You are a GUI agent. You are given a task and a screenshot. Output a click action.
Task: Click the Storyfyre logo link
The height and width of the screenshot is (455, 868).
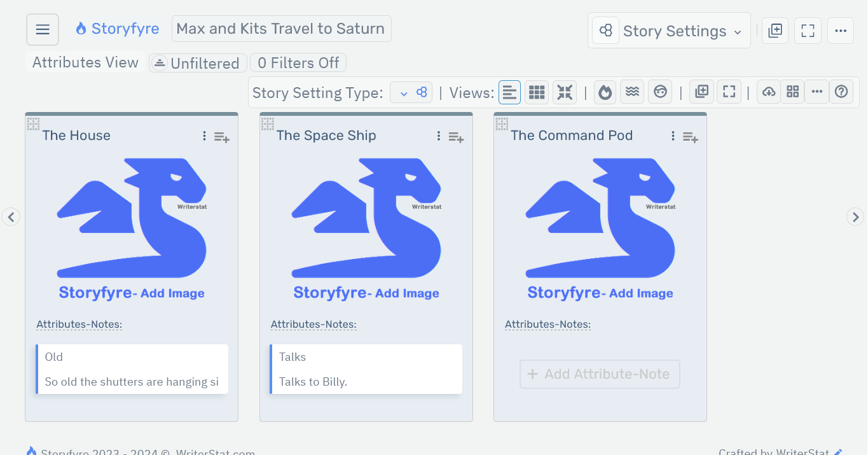coord(117,28)
